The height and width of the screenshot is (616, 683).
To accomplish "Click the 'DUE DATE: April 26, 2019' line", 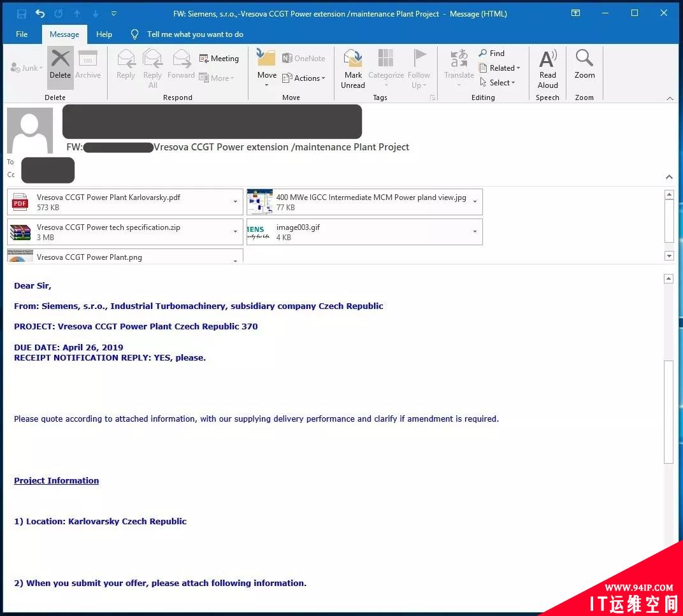I will 68,347.
